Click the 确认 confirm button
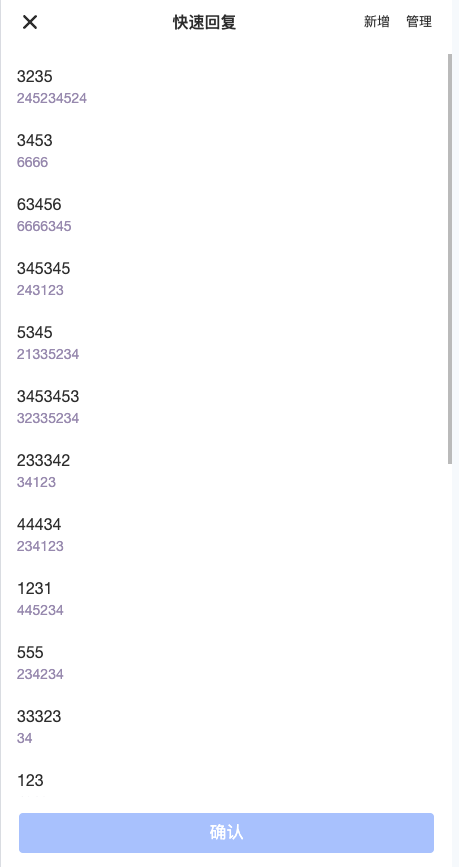The width and height of the screenshot is (459, 867). point(226,833)
